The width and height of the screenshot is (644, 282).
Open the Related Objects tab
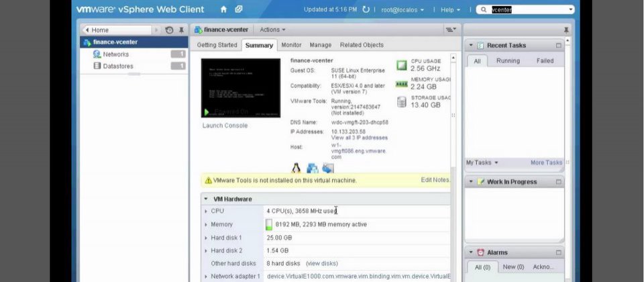pyautogui.click(x=362, y=45)
